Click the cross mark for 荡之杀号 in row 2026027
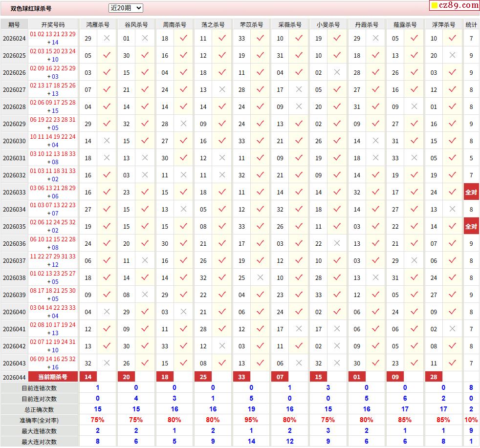 [x=222, y=89]
